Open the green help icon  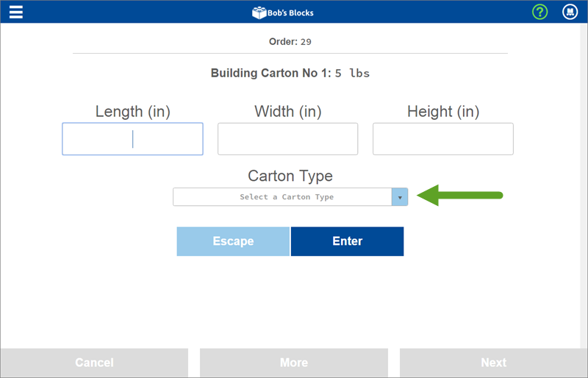(539, 12)
